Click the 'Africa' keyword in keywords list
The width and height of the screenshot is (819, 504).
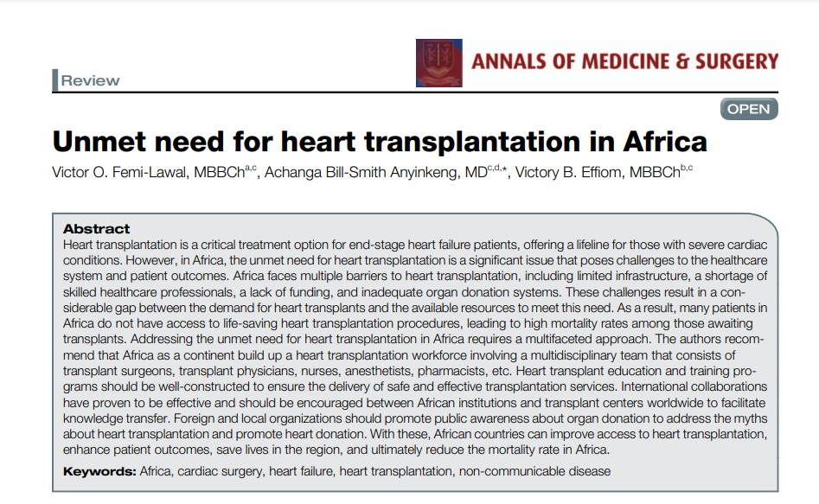157,471
